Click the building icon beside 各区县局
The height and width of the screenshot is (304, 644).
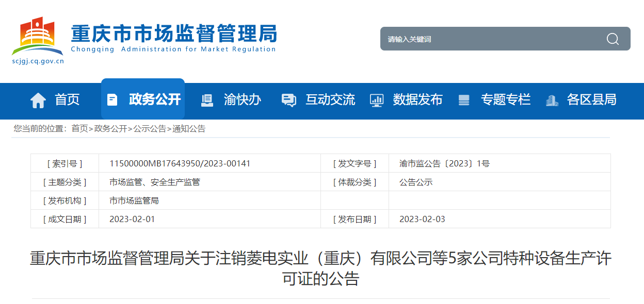(x=552, y=100)
